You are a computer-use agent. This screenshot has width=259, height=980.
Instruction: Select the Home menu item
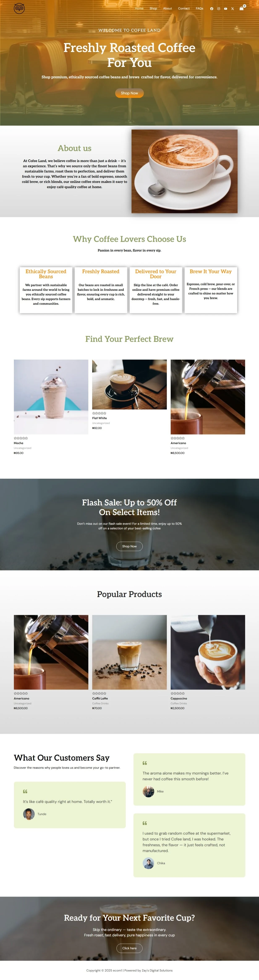[139, 8]
